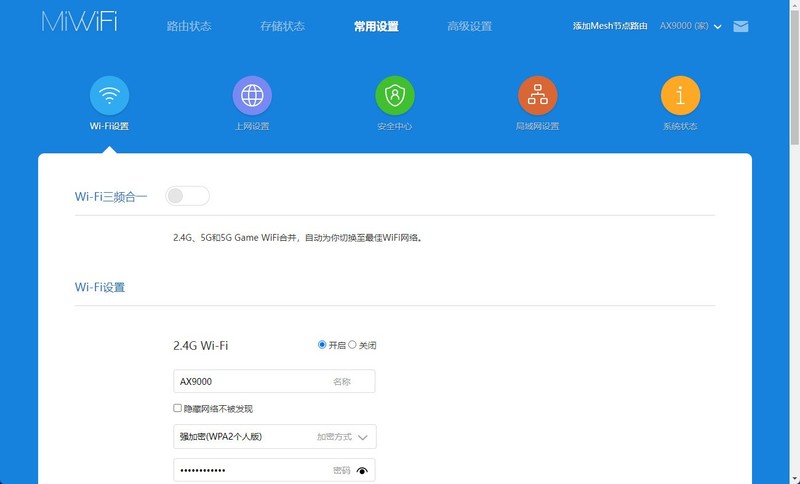
Task: Click the MiWiFi logo
Action: [80, 22]
